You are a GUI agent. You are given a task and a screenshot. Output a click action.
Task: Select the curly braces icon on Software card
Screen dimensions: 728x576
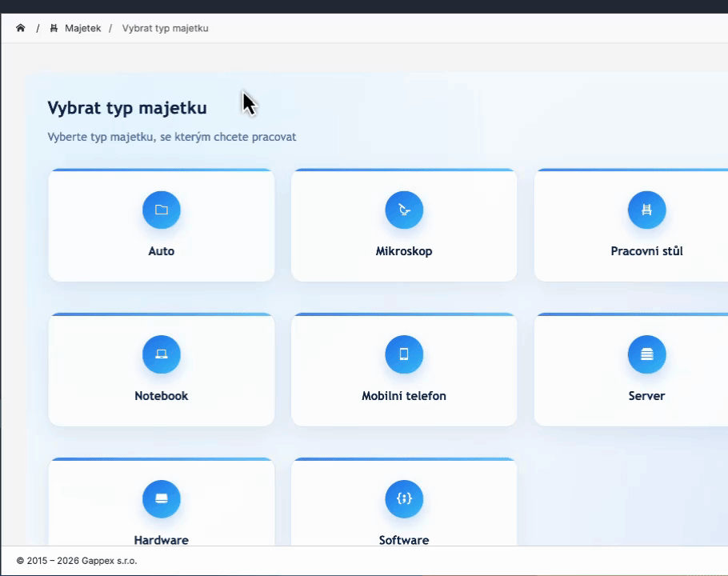coord(404,499)
